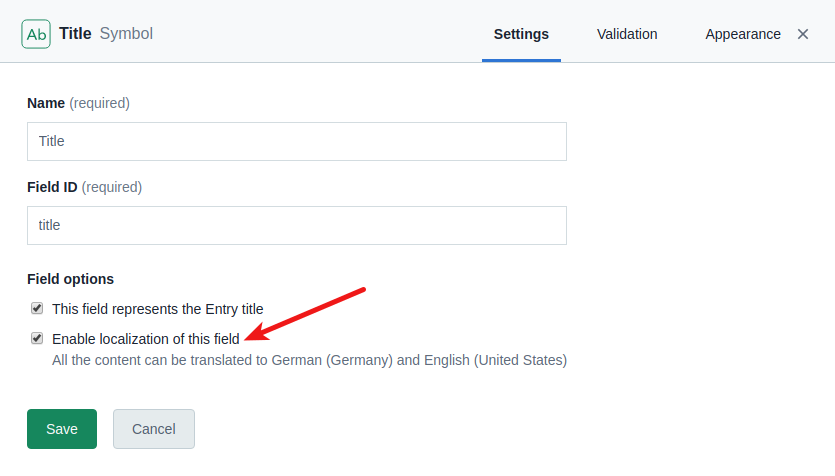Click the Ab Symbol field type icon

point(36,34)
